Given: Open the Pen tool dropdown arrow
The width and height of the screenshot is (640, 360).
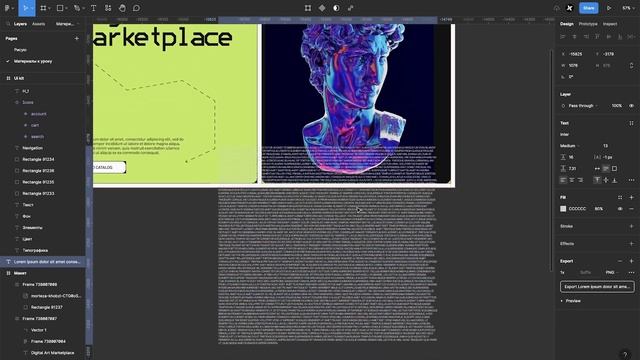Looking at the screenshot, I should coord(83,8).
